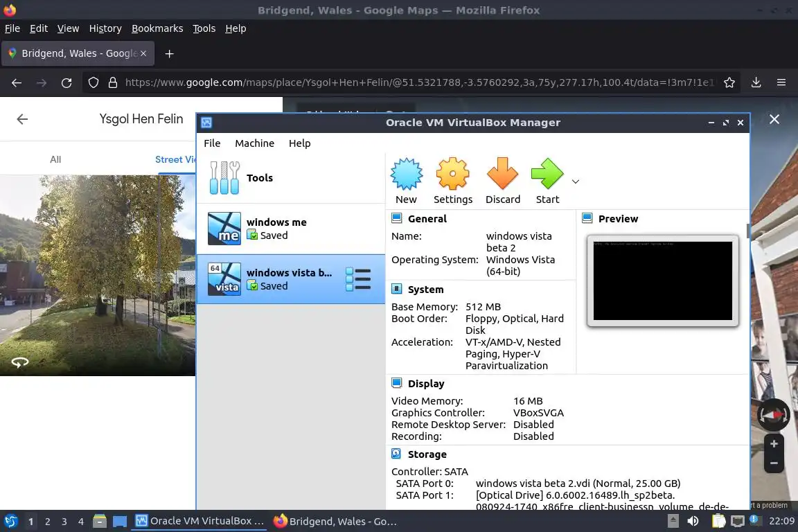Click the Storage section disk icon
Viewport: 798px width, 532px height.
coord(396,454)
